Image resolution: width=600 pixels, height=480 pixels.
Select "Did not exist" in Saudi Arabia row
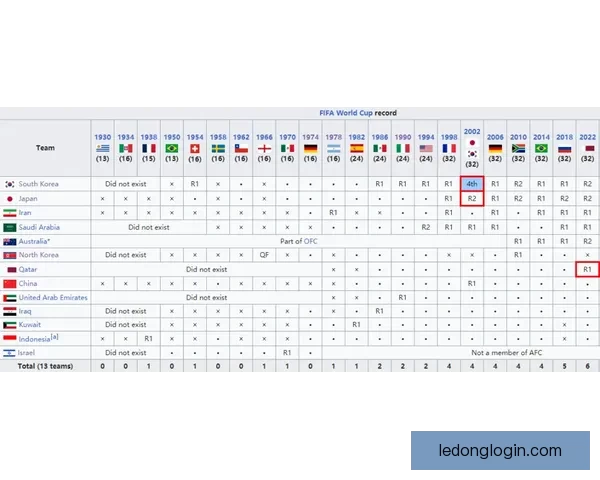click(148, 227)
